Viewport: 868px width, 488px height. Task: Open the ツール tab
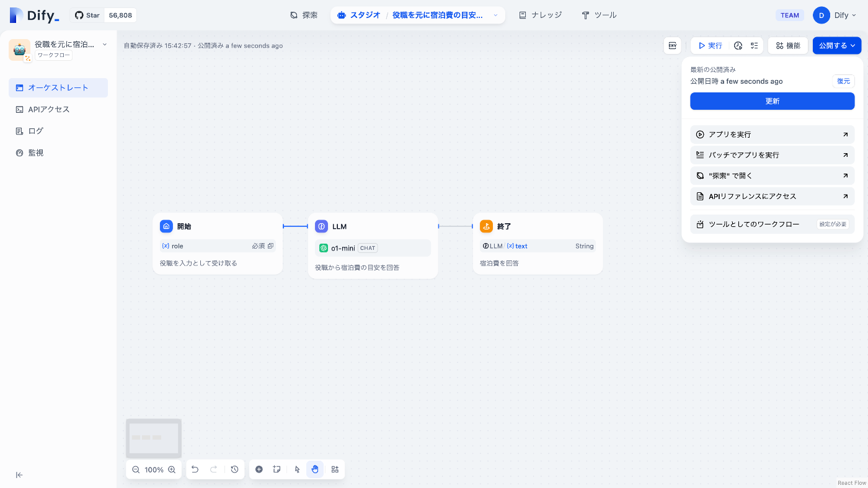tap(599, 15)
